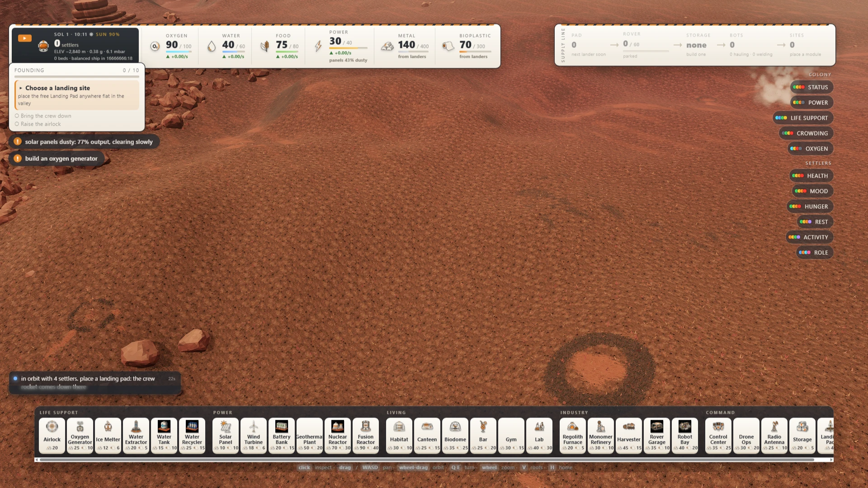Toggle the CROWDING overlay
Screen dimensions: 868x488
click(x=806, y=133)
